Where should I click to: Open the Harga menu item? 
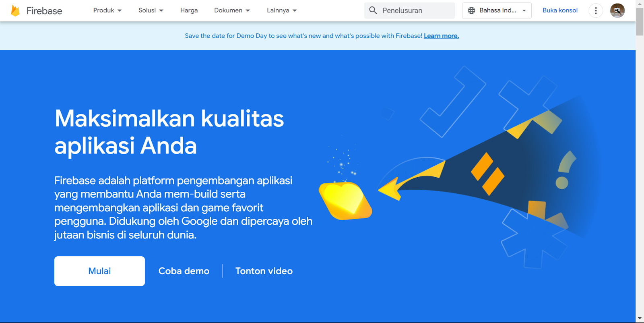[x=189, y=10]
